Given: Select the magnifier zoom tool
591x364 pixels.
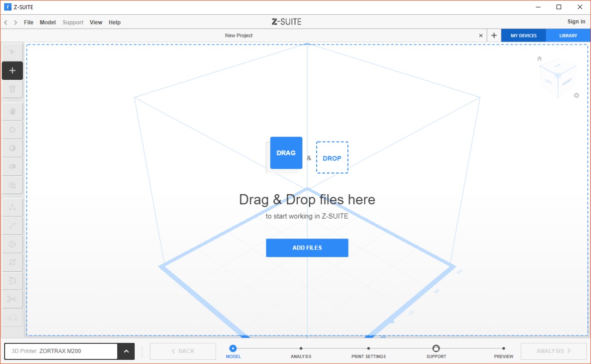Looking at the screenshot, I should [x=12, y=185].
